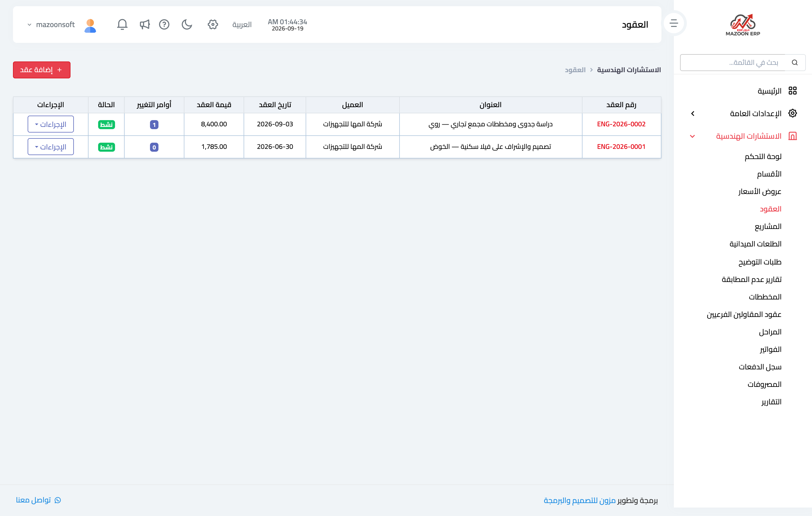Click the الرئيسية dashboard grid icon
Viewport: 812px width, 516px height.
coord(793,91)
